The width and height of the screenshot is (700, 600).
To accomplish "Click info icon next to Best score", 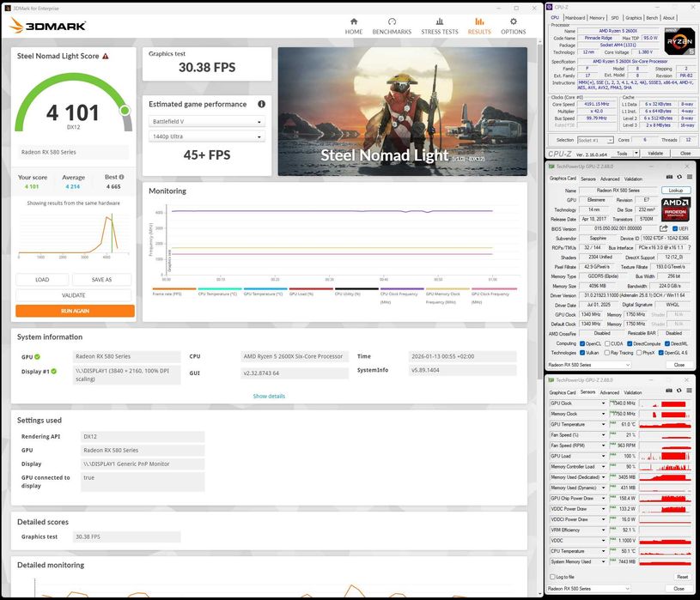I will click(x=121, y=177).
